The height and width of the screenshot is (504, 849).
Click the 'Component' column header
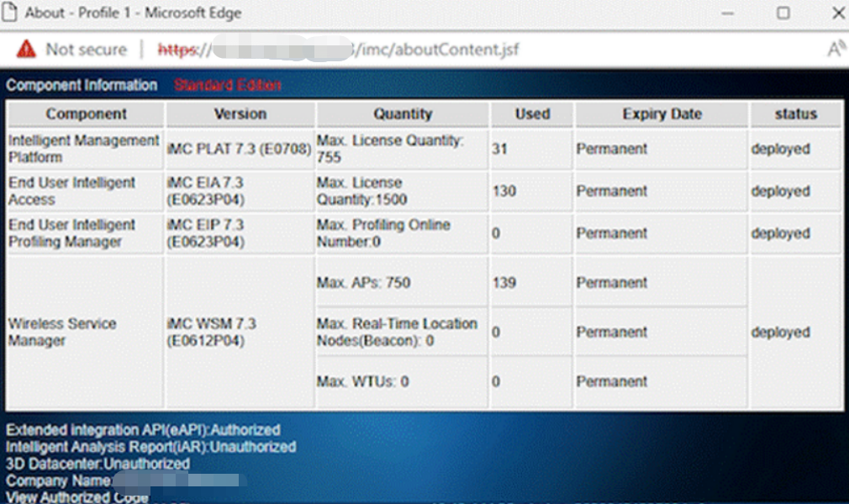pyautogui.click(x=86, y=113)
